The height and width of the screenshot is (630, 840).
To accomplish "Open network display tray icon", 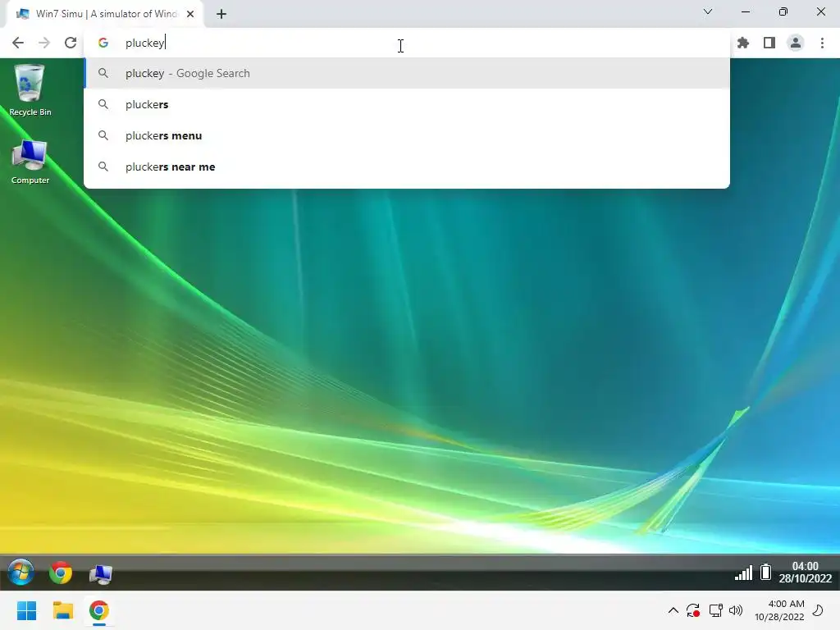I will tap(715, 610).
